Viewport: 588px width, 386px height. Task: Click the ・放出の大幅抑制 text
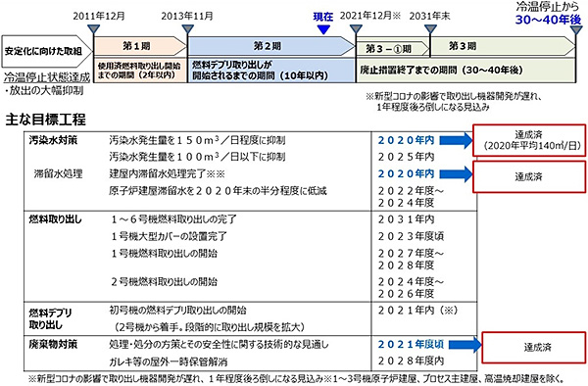click(44, 91)
